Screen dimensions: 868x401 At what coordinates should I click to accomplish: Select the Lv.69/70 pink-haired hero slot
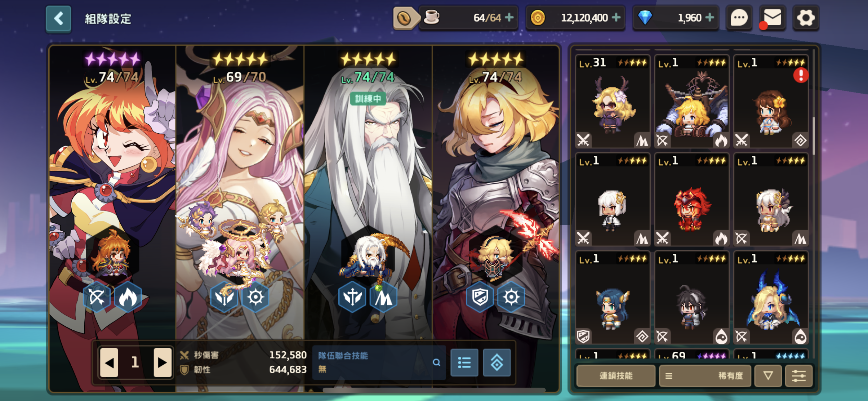[240, 192]
